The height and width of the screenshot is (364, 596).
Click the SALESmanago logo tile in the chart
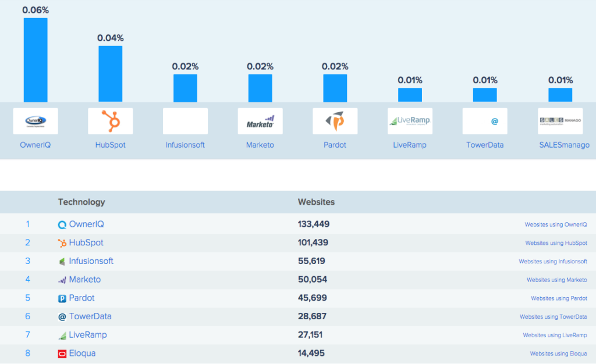point(560,121)
